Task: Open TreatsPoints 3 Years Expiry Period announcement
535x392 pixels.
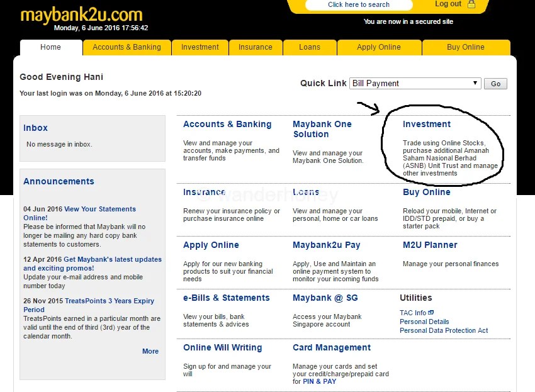Action: coord(89,305)
